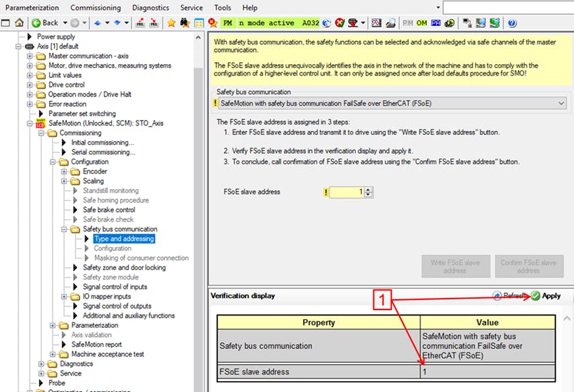Open the Parameterization menu
This screenshot has width=574, height=392.
click(32, 7)
